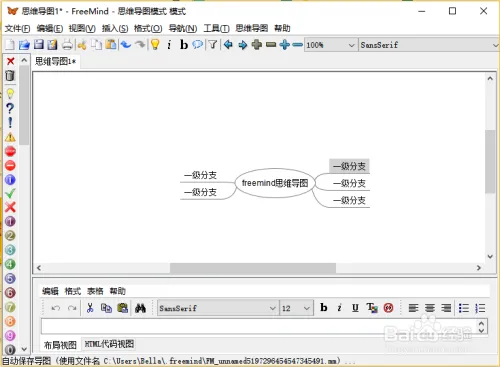Change text color in note editor

pyautogui.click(x=372, y=308)
